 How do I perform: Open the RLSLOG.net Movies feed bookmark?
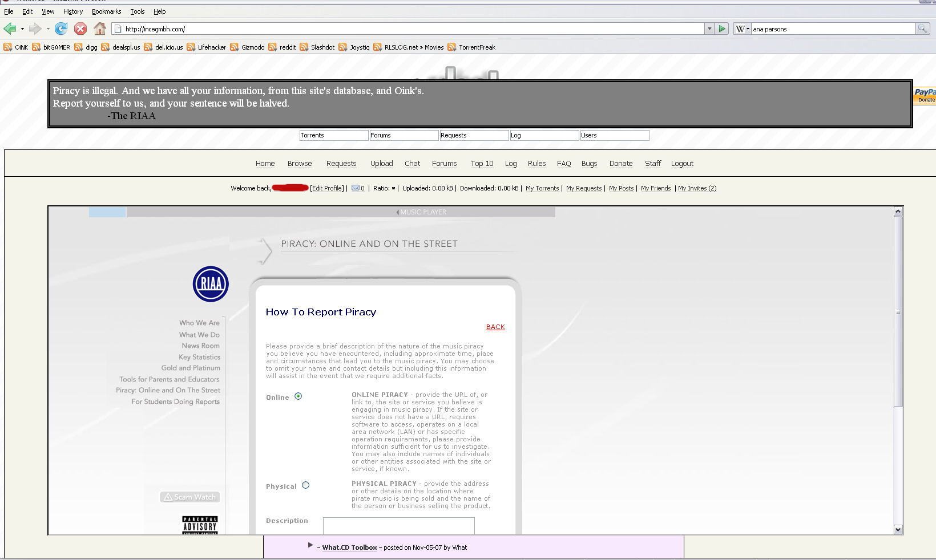pos(409,47)
